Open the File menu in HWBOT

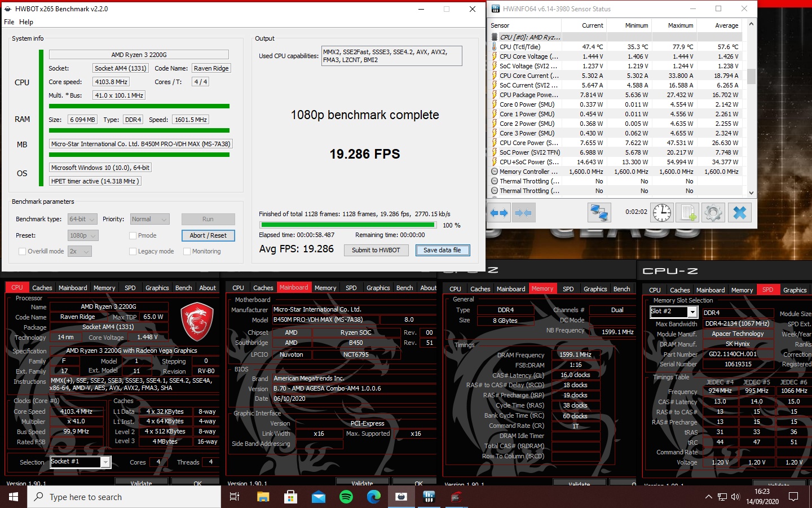[x=9, y=22]
